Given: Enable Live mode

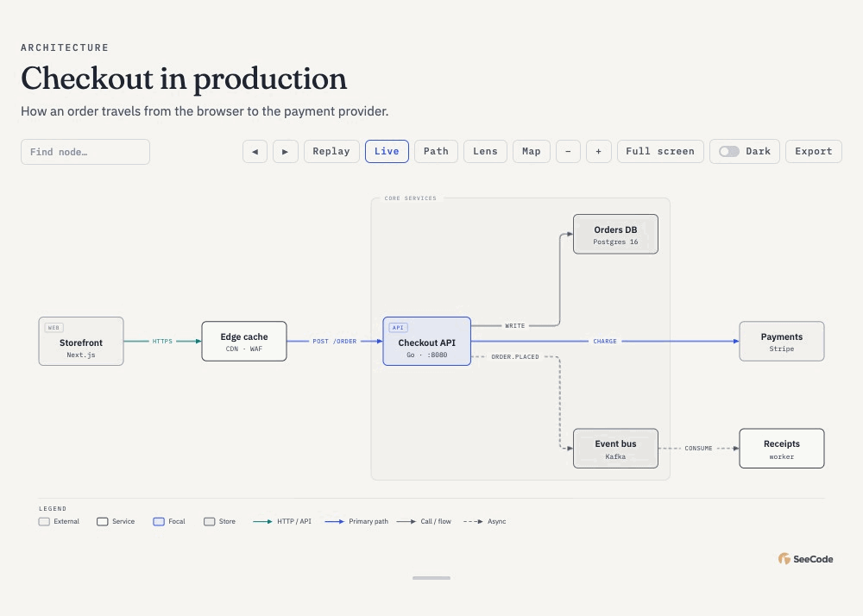Looking at the screenshot, I should pos(387,151).
